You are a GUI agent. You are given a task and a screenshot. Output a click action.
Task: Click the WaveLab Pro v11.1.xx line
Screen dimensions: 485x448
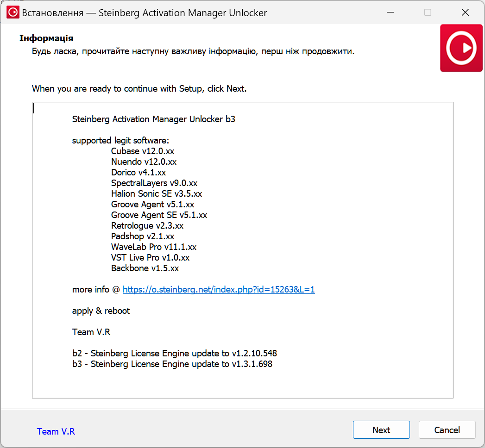153,247
